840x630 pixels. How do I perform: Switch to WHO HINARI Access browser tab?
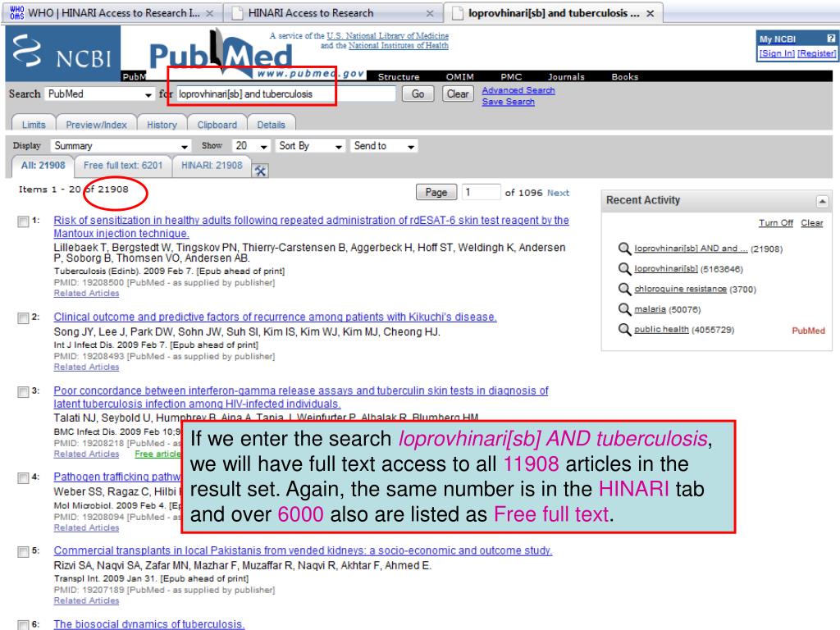(110, 13)
